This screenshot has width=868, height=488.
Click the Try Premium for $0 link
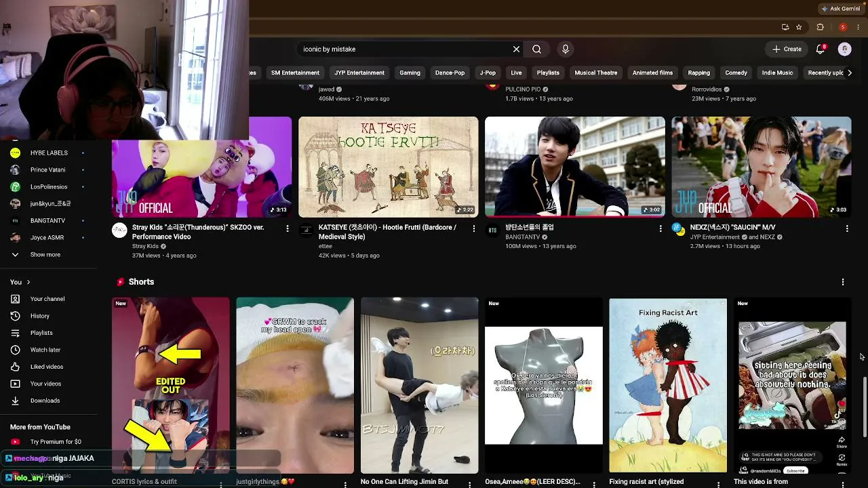click(56, 442)
